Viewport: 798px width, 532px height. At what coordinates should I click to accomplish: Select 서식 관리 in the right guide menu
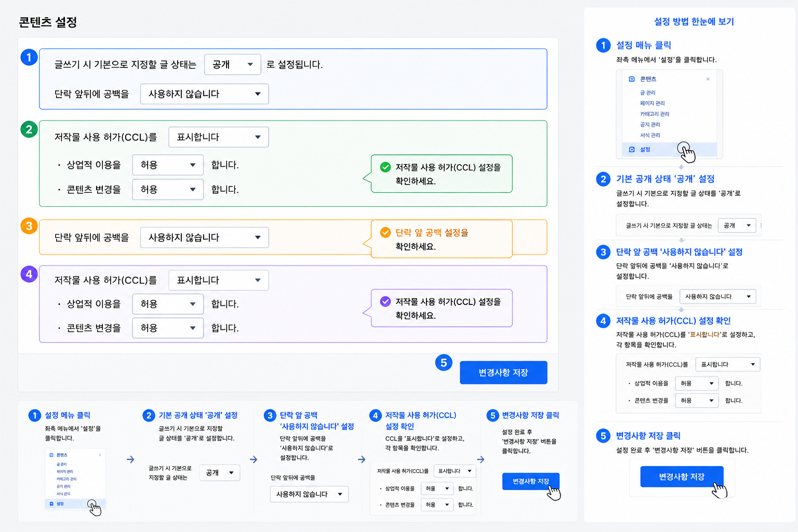point(650,135)
